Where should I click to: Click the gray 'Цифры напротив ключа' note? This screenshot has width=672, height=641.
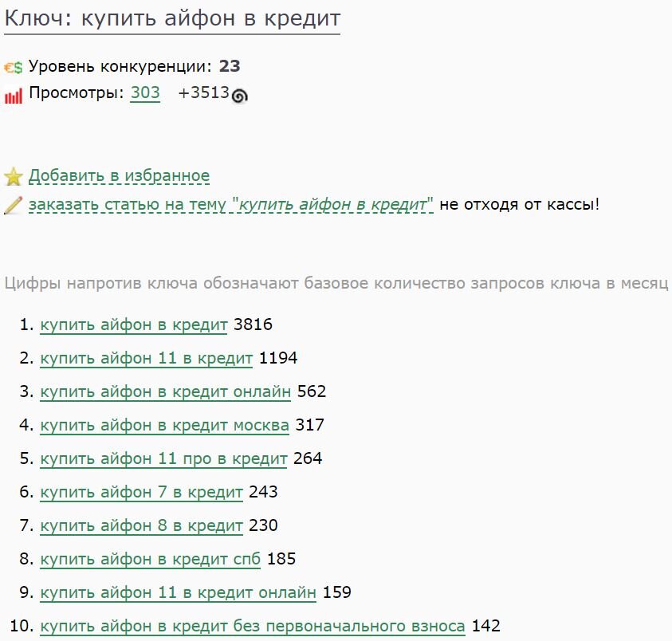point(336,283)
